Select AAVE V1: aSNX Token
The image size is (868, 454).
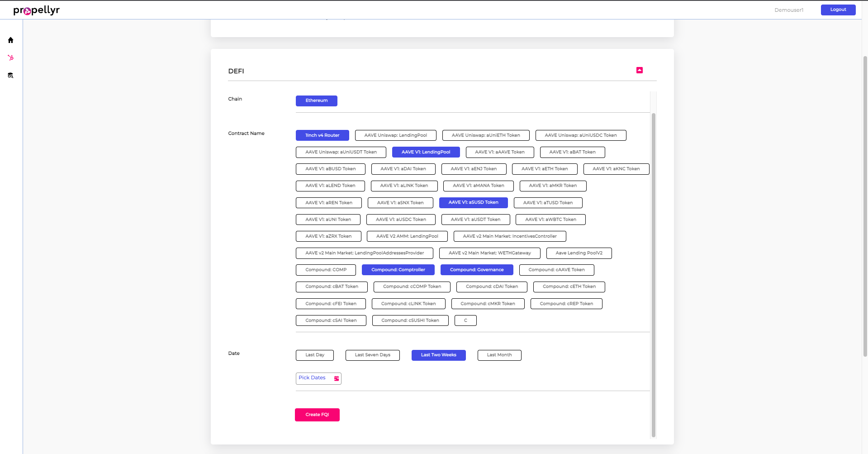(400, 203)
